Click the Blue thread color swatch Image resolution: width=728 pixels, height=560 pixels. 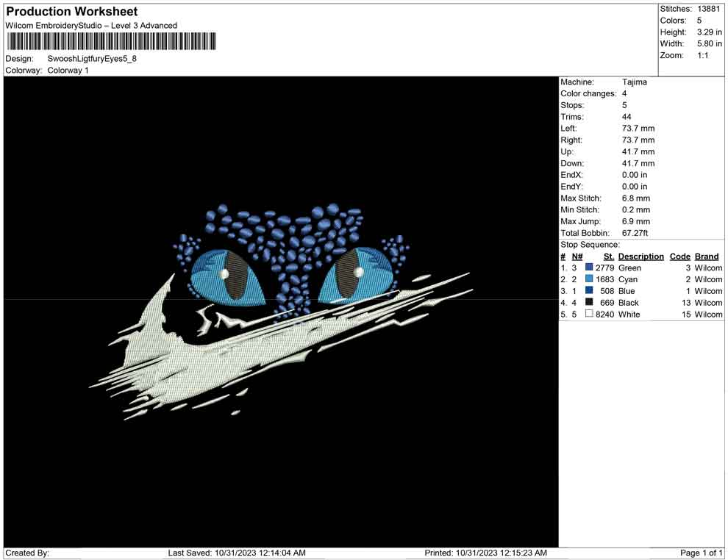589,290
